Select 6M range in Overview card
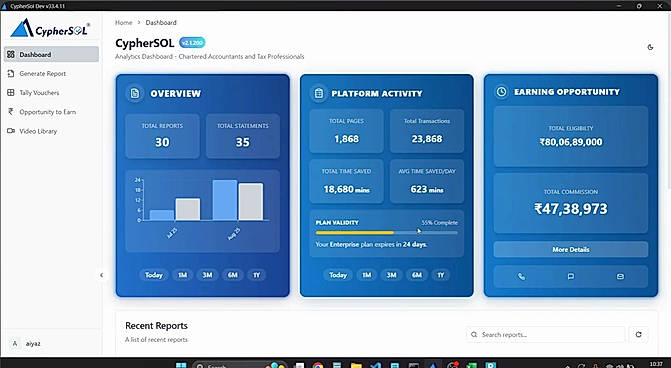Screen dimensions: 671x368 click(232, 275)
